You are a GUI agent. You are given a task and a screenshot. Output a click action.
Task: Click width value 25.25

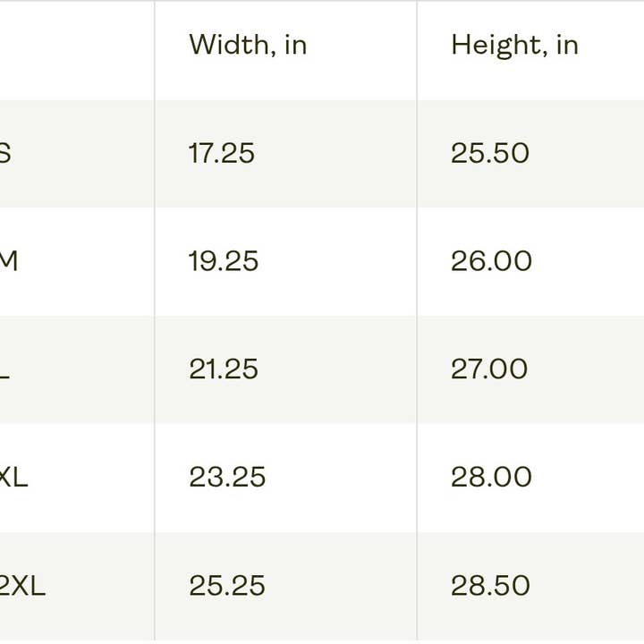click(227, 586)
